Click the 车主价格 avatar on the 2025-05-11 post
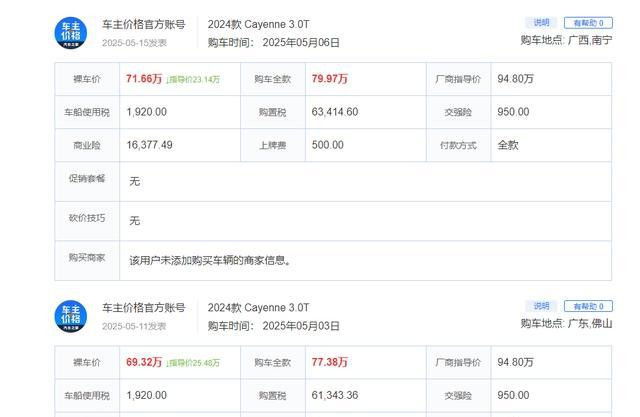Screen dimensions: 640x417 [71, 316]
